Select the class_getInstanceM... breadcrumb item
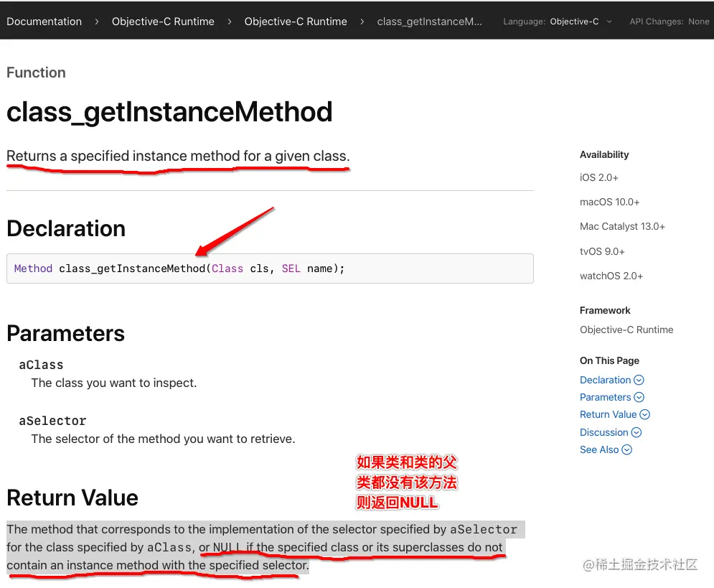714x588 pixels. pos(429,22)
